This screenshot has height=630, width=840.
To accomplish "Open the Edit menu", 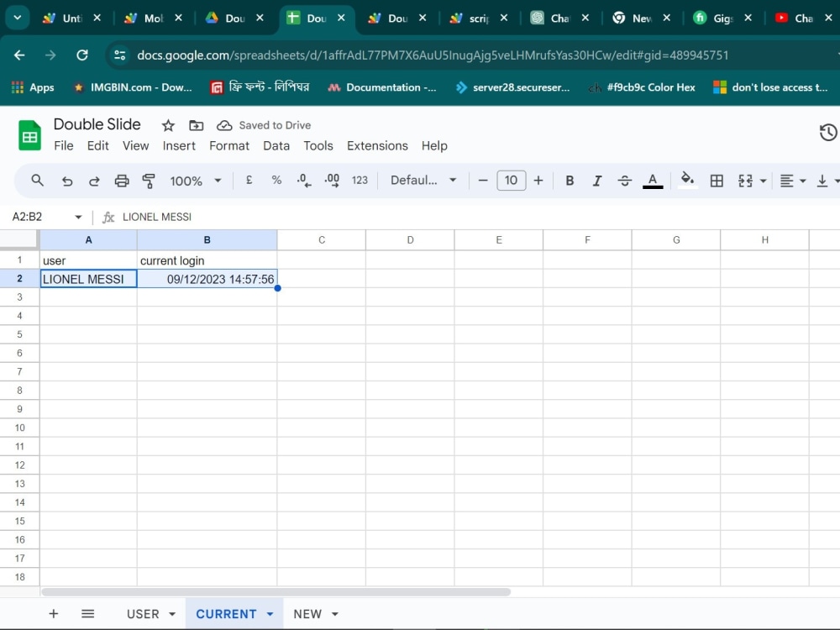I will pos(98,145).
